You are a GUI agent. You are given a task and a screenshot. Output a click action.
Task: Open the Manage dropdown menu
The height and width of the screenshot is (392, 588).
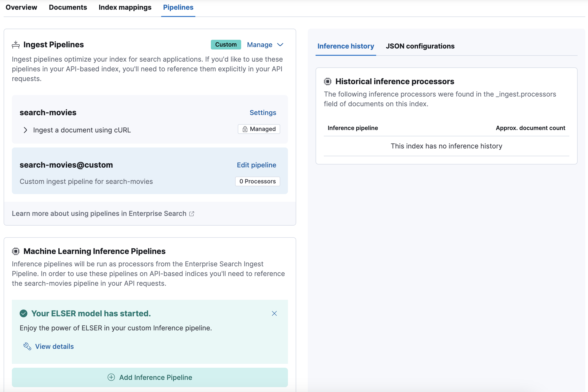pos(260,45)
